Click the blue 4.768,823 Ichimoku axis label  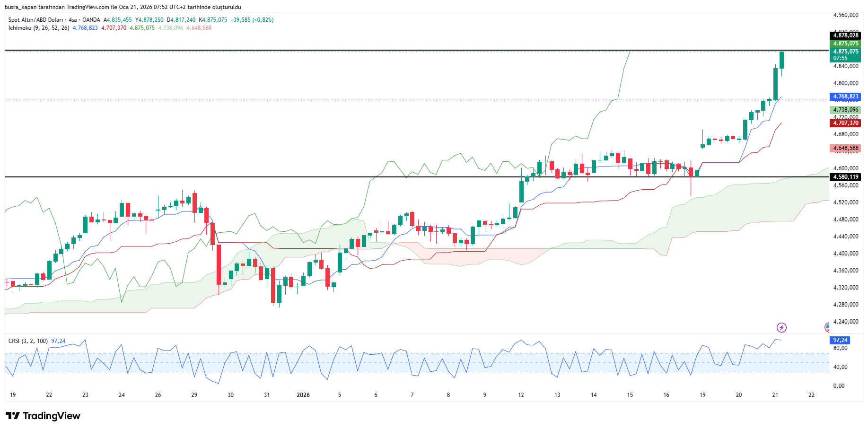[x=845, y=97]
